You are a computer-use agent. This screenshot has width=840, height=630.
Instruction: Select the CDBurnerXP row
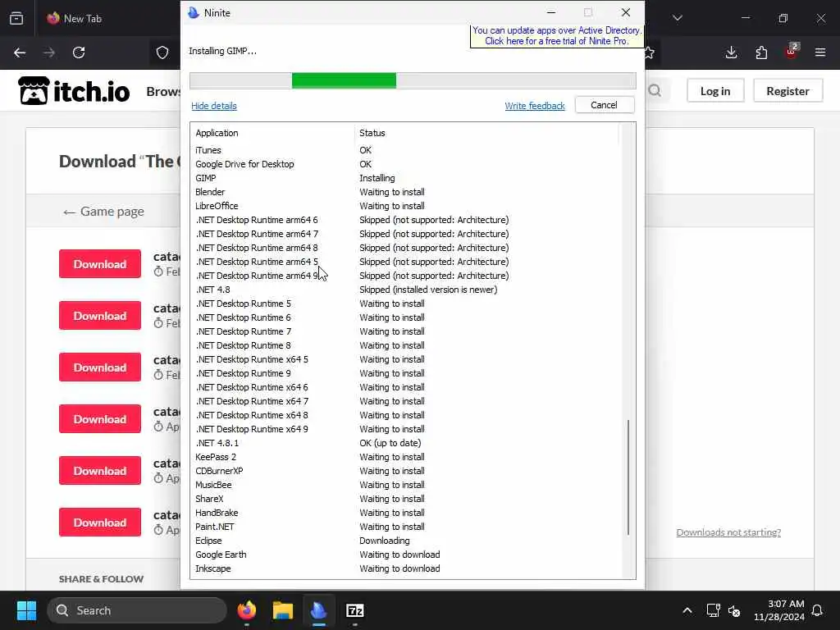coord(406,471)
